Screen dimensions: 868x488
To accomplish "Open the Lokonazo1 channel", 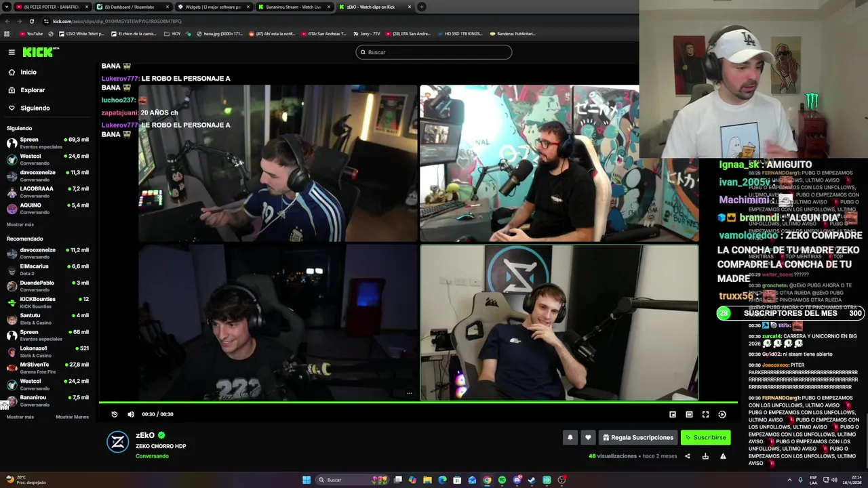I will tap(47, 351).
